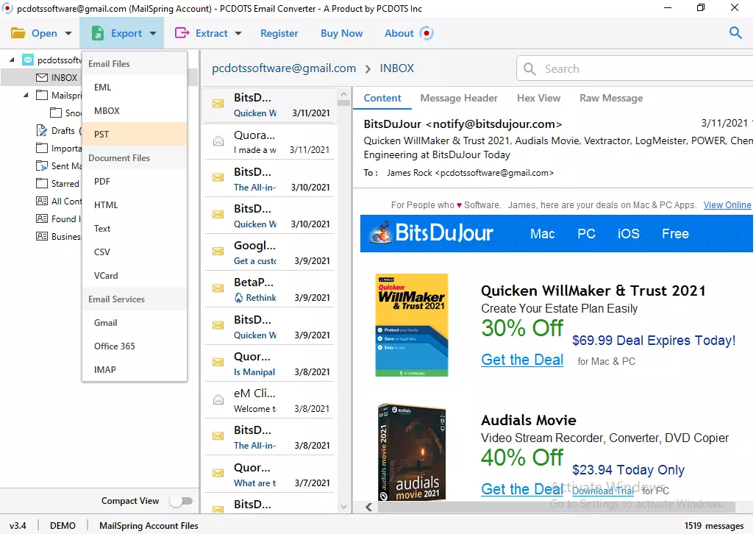Click opened-envelope icon of eM Client message
The height and width of the screenshot is (534, 756).
point(218,399)
